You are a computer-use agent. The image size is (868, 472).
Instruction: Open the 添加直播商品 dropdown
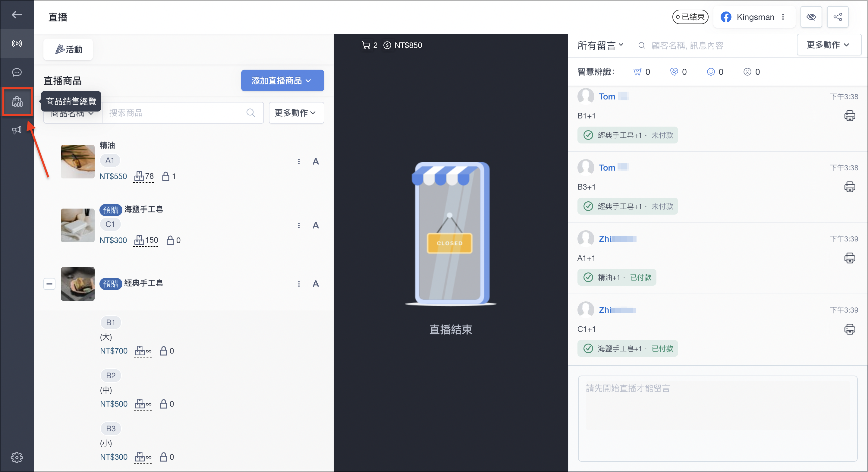point(282,80)
